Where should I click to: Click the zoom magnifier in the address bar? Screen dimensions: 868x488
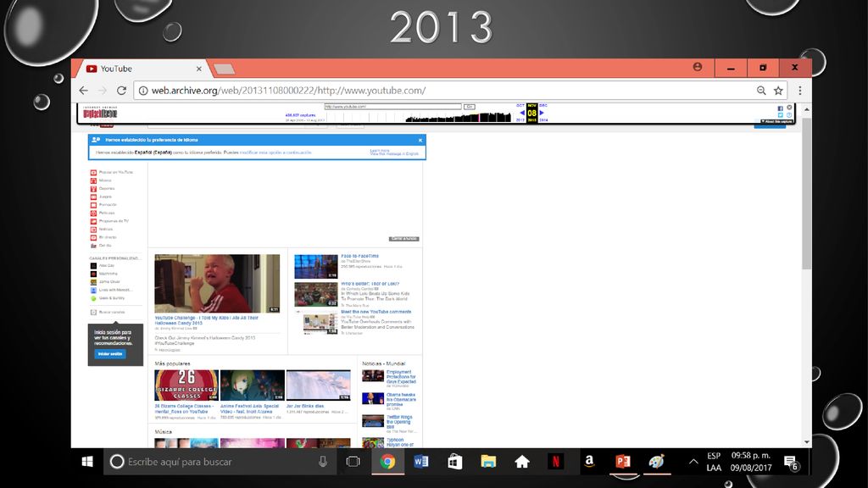761,91
